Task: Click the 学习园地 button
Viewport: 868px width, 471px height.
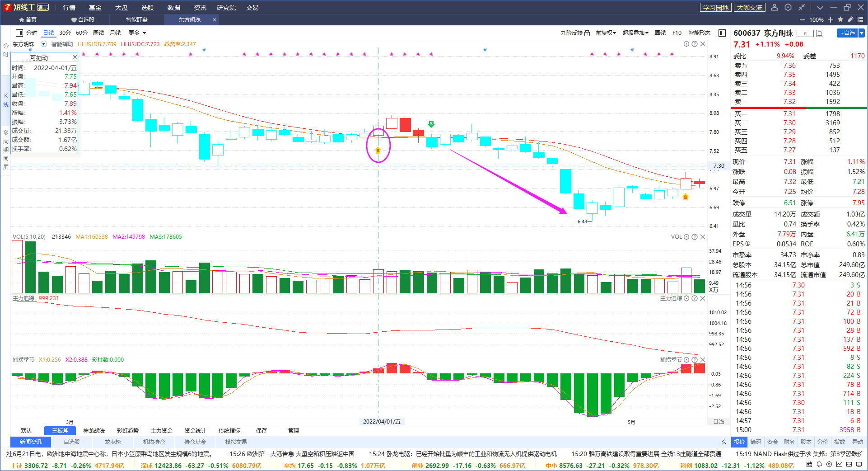Action: pyautogui.click(x=716, y=8)
